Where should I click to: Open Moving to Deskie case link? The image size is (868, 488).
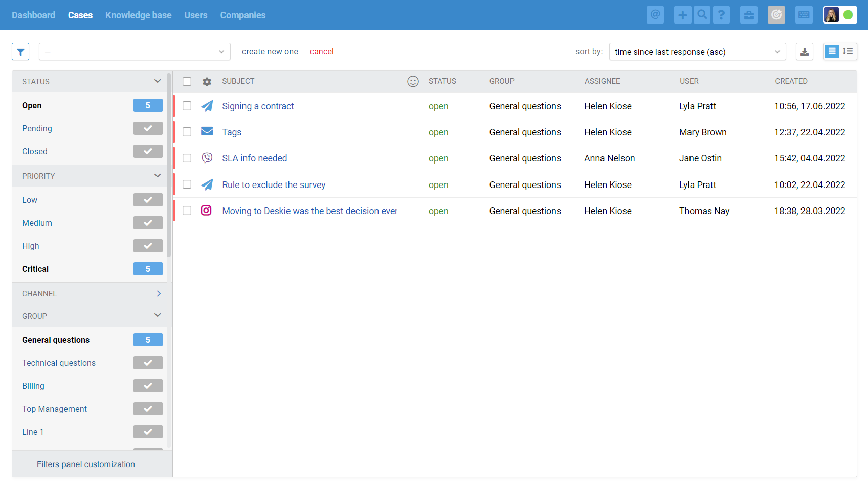tap(309, 211)
